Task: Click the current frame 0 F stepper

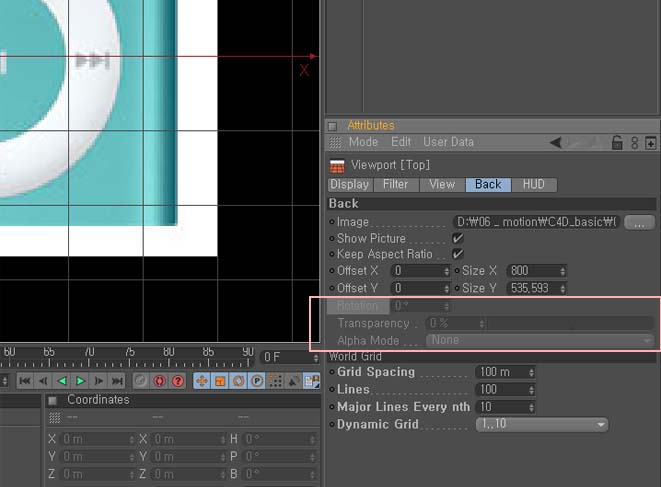Action: [x=316, y=358]
